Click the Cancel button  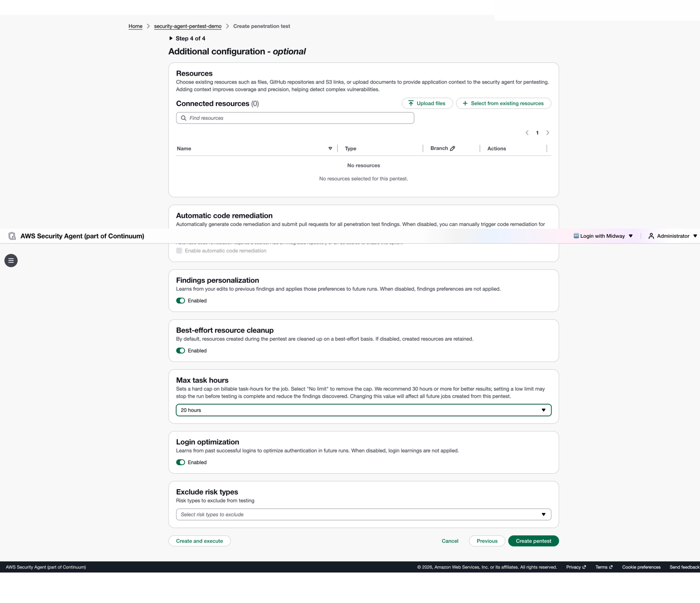(450, 541)
